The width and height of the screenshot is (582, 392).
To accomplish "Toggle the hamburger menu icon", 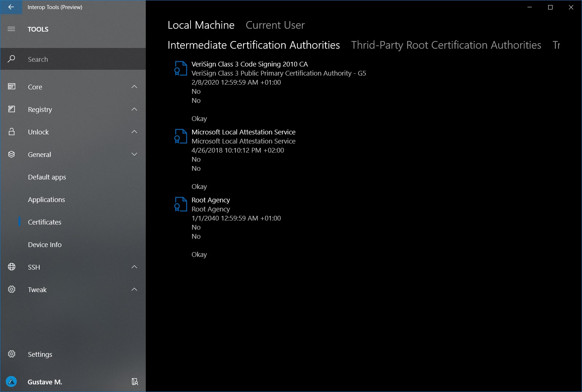I will tap(11, 29).
